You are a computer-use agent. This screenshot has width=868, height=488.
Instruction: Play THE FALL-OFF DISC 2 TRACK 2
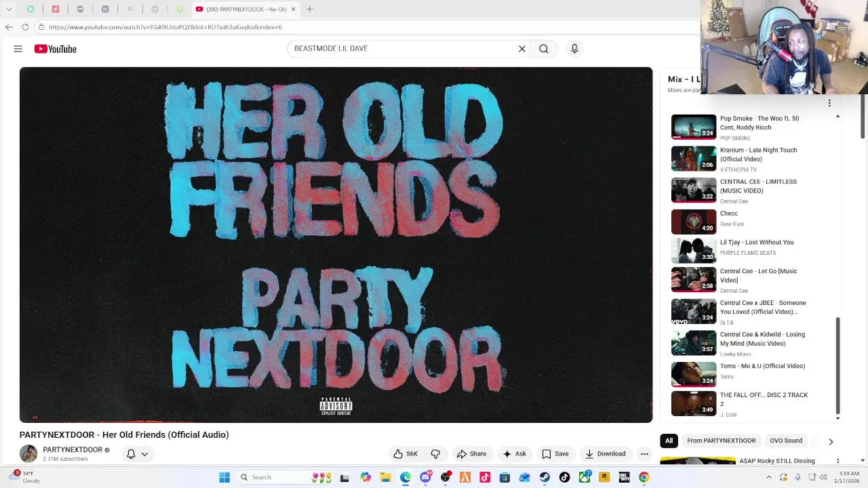[x=741, y=403]
